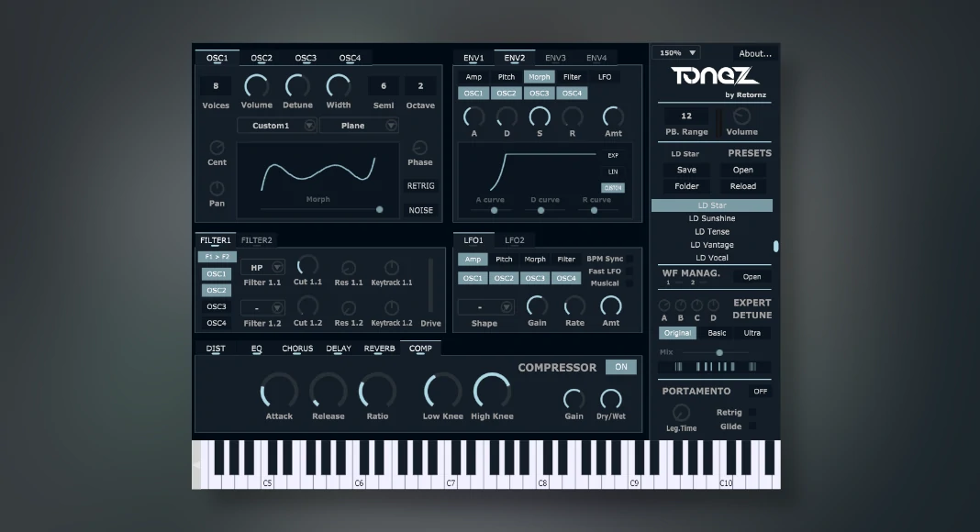Screen dimensions: 980x532
Task: Click the About... button
Action: pyautogui.click(x=755, y=53)
